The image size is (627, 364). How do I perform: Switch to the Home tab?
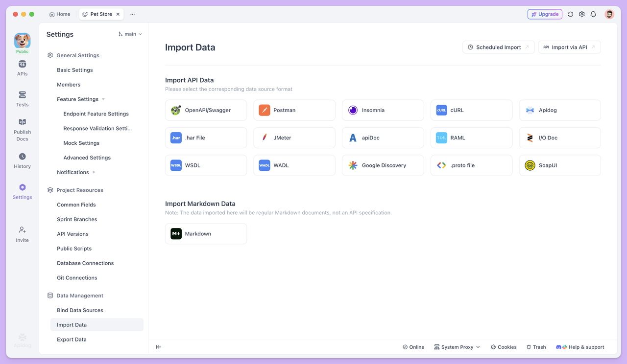tap(59, 14)
